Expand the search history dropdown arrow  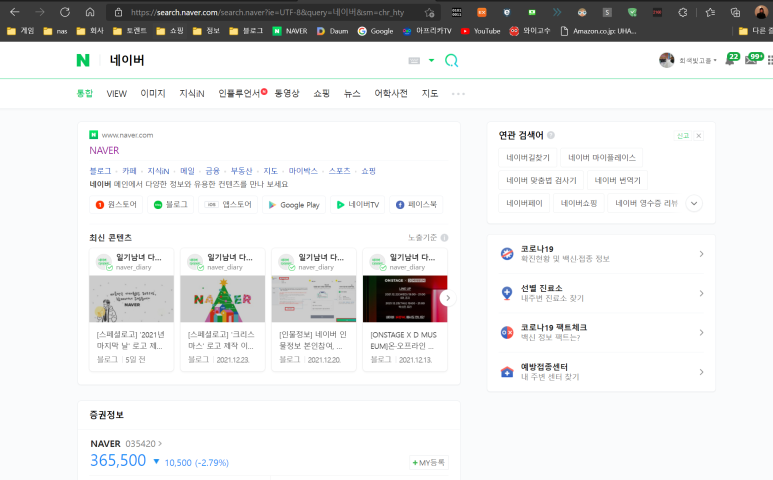tap(431, 61)
